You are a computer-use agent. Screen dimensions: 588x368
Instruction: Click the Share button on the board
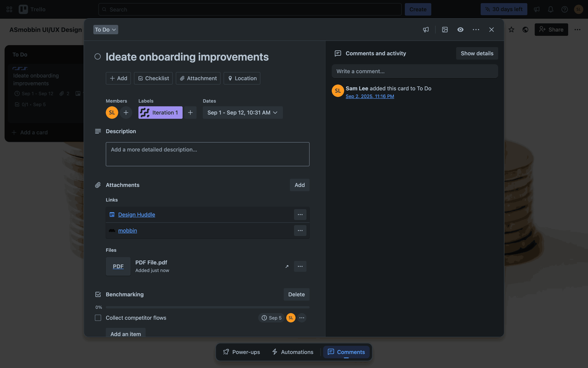coord(551,30)
